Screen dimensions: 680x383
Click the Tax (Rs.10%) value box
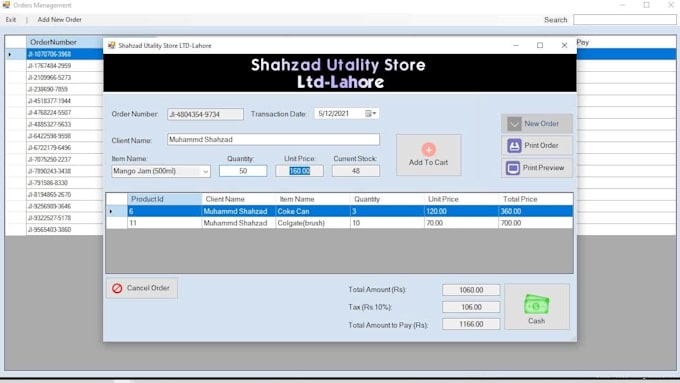471,307
